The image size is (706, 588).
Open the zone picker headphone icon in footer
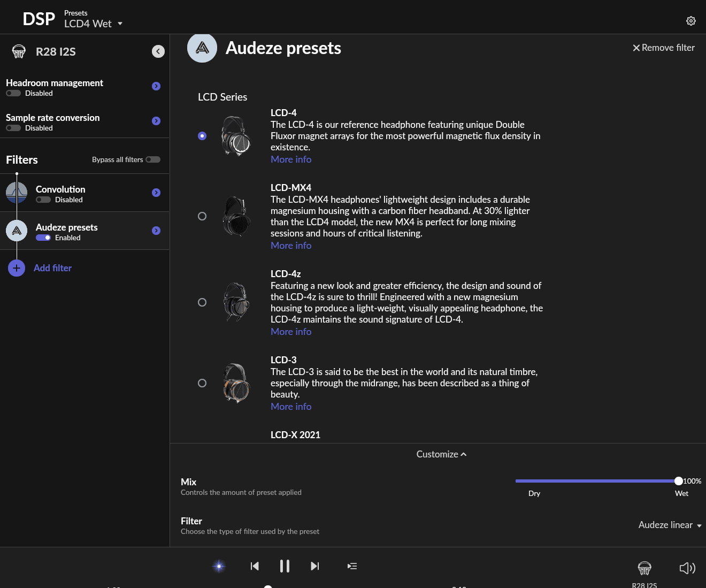pyautogui.click(x=644, y=568)
